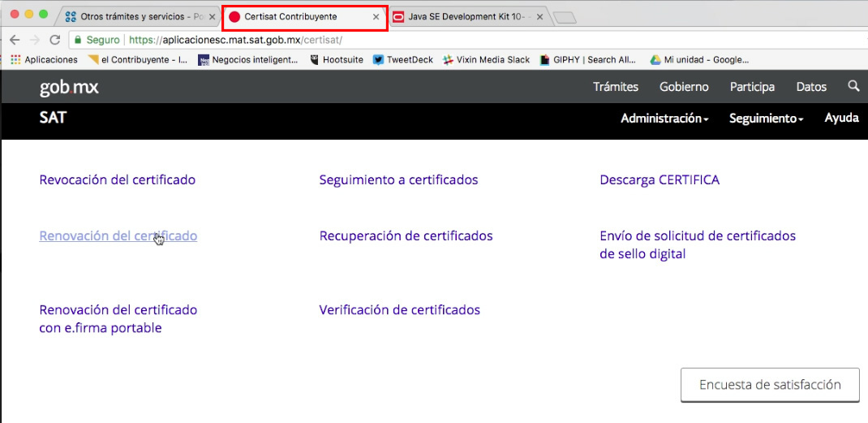Viewport: 868px width, 423px height.
Task: Close the Certisat Contribuyente tab
Action: click(x=376, y=16)
